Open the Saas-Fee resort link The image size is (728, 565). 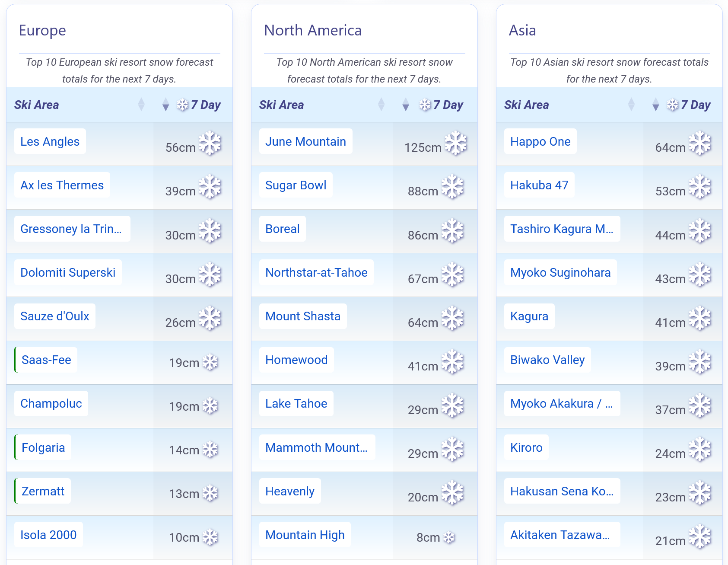(x=46, y=360)
